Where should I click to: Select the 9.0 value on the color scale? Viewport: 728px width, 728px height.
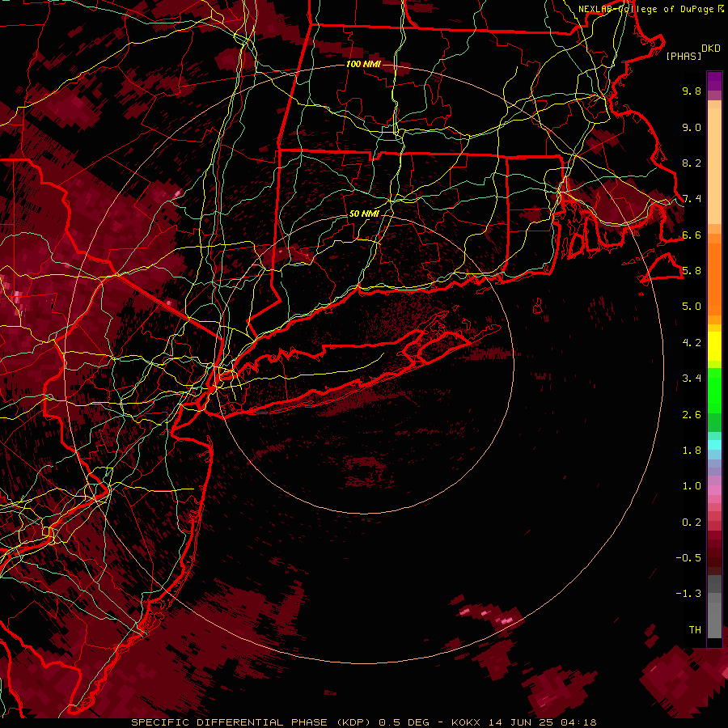[x=692, y=127]
